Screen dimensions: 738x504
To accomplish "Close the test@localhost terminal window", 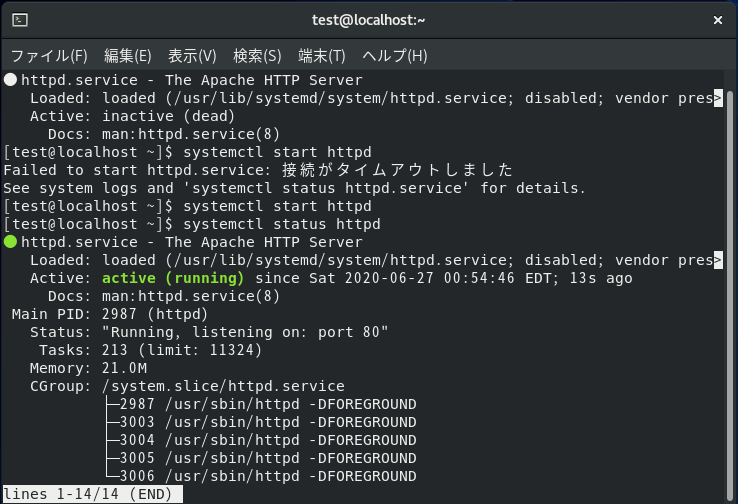I will (x=718, y=20).
